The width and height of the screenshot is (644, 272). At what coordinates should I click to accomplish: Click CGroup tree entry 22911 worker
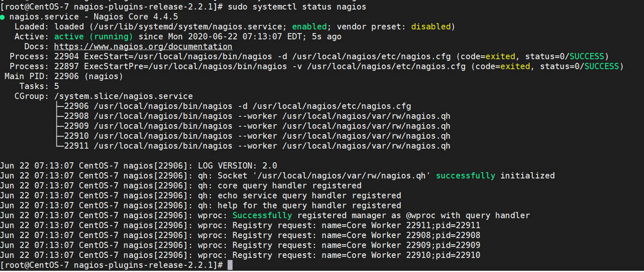(253, 146)
